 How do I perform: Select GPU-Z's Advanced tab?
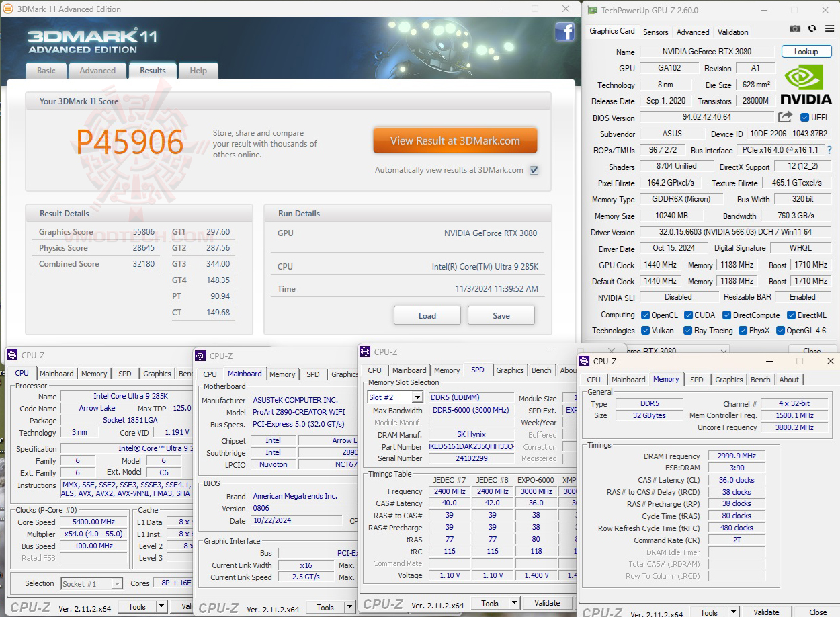[693, 32]
